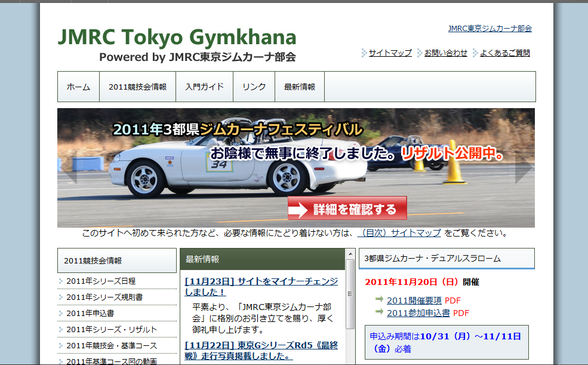The height and width of the screenshot is (365, 588).
Task: Open the サイトマップ header link
Action: (x=390, y=53)
